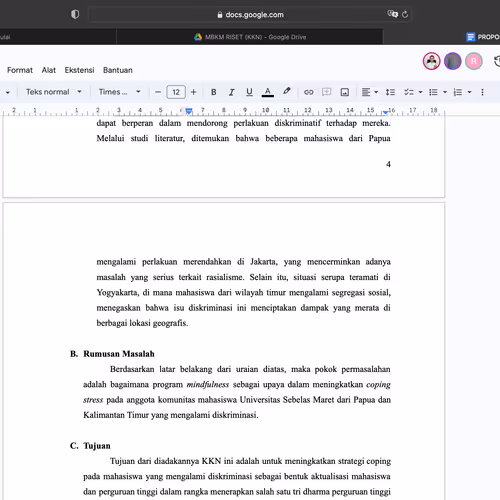
Task: Click the line starting Berdasarkan latar belakang
Action: coord(250,369)
